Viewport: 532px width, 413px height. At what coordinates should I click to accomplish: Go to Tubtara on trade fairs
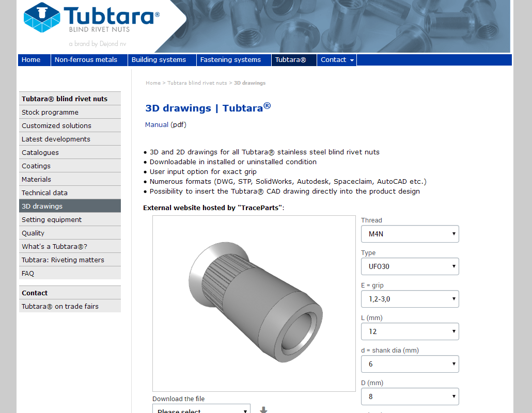point(60,306)
